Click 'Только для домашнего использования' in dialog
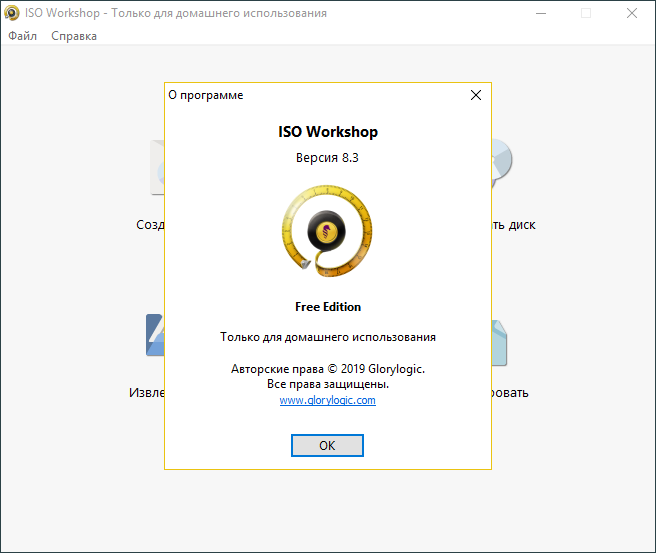 328,337
